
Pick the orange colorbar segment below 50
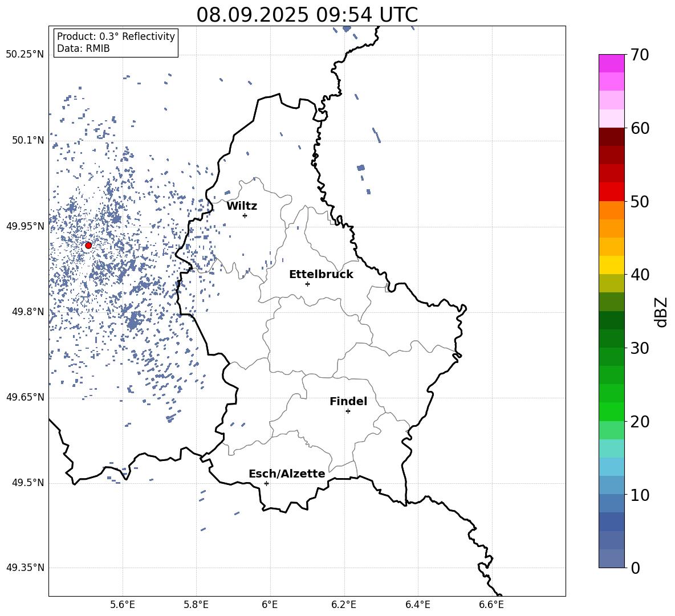click(x=612, y=210)
